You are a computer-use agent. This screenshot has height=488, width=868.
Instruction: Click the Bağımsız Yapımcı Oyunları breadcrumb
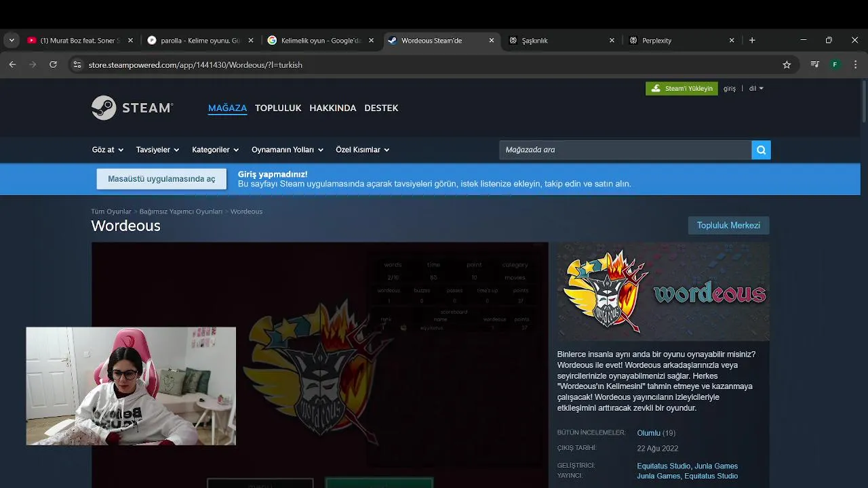point(181,211)
